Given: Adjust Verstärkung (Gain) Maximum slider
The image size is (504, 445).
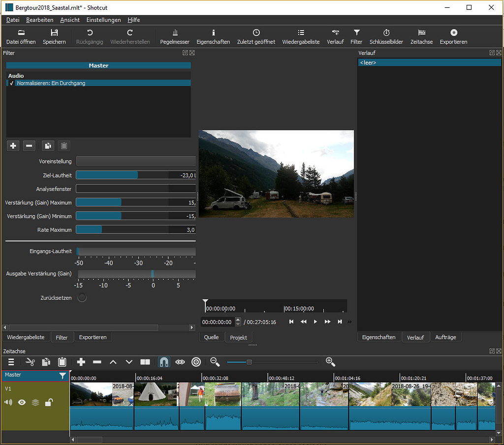Looking at the screenshot, I should tap(136, 202).
